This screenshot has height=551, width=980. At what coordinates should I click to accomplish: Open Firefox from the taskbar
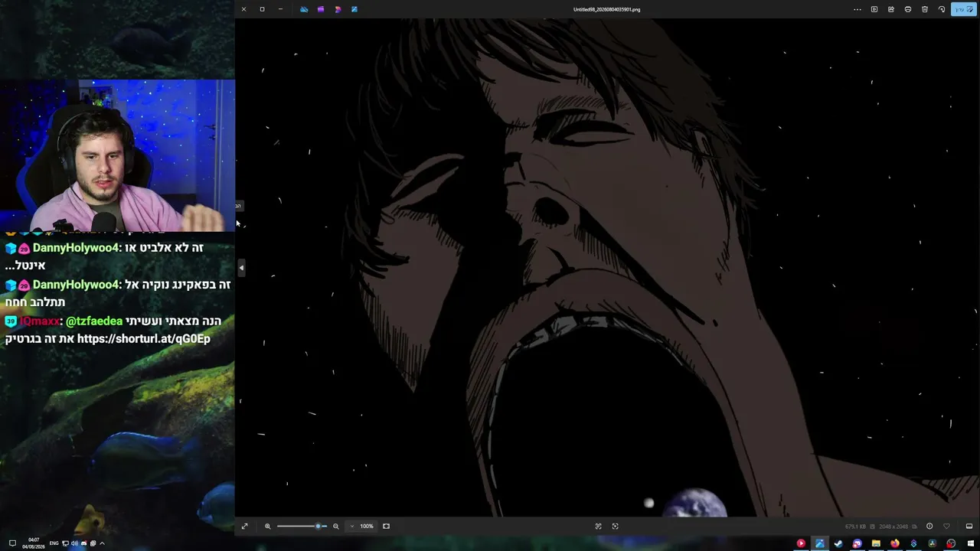point(894,543)
